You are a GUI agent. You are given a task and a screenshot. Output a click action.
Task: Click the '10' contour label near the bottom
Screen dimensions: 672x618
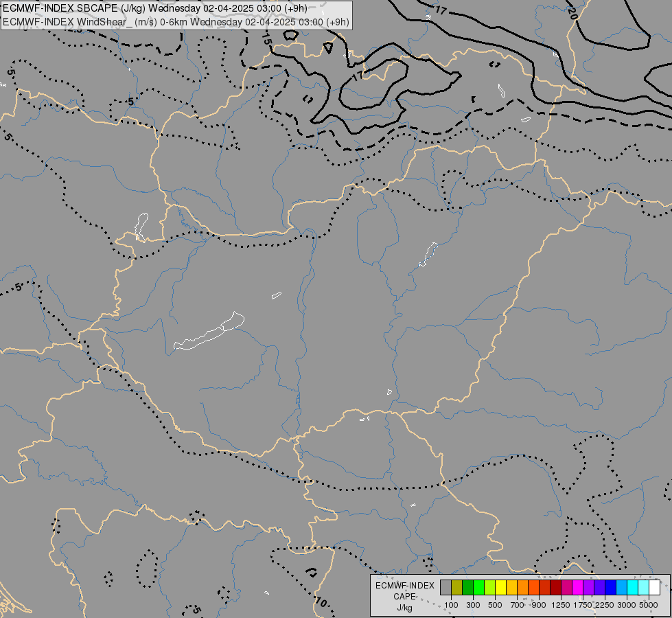coord(321,602)
